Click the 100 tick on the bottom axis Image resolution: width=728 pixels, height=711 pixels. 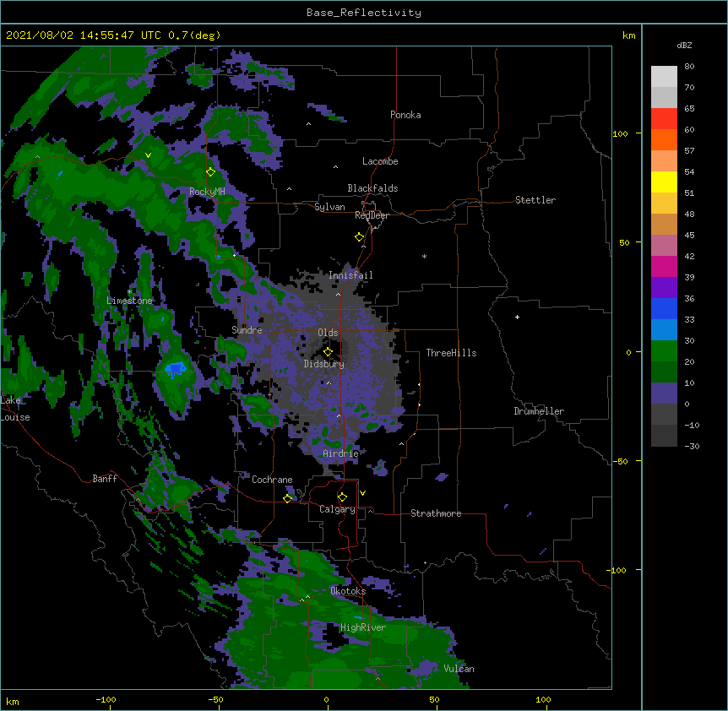543,699
